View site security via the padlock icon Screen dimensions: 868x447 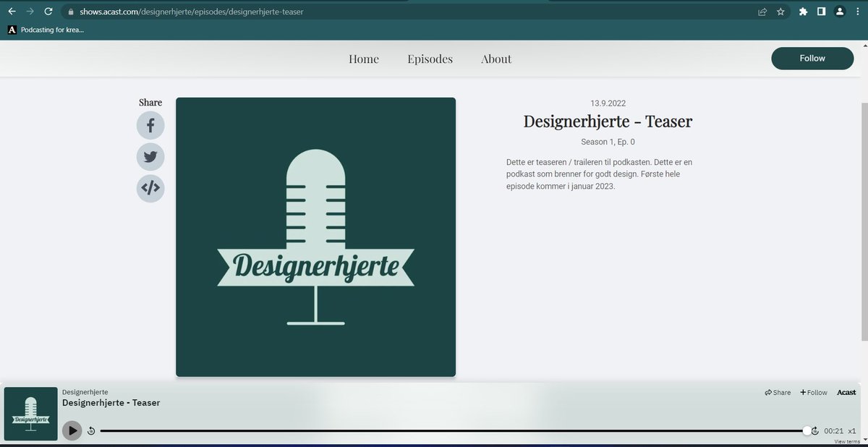(70, 12)
